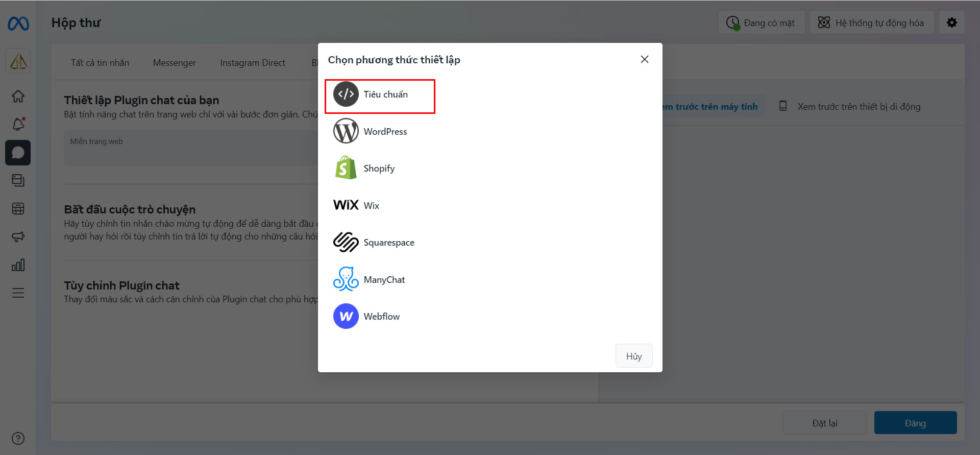Image resolution: width=980 pixels, height=455 pixels.
Task: Pick the Shopify bag icon
Action: [346, 168]
